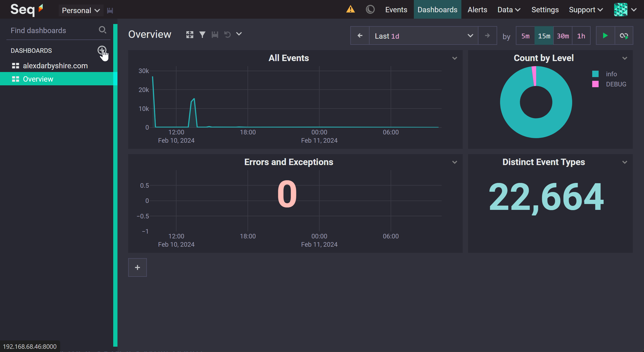
Task: Click the save workspace icon beside Personal
Action: (x=110, y=10)
